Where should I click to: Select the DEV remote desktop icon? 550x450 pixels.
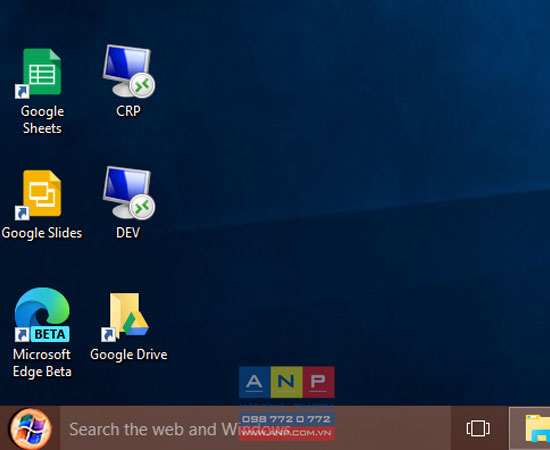tap(129, 193)
